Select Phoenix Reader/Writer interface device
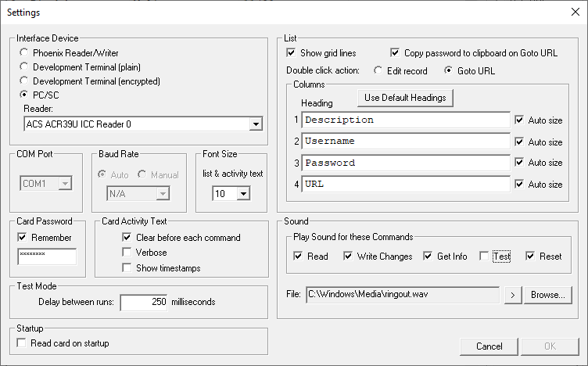This screenshot has height=366, width=588. [26, 53]
